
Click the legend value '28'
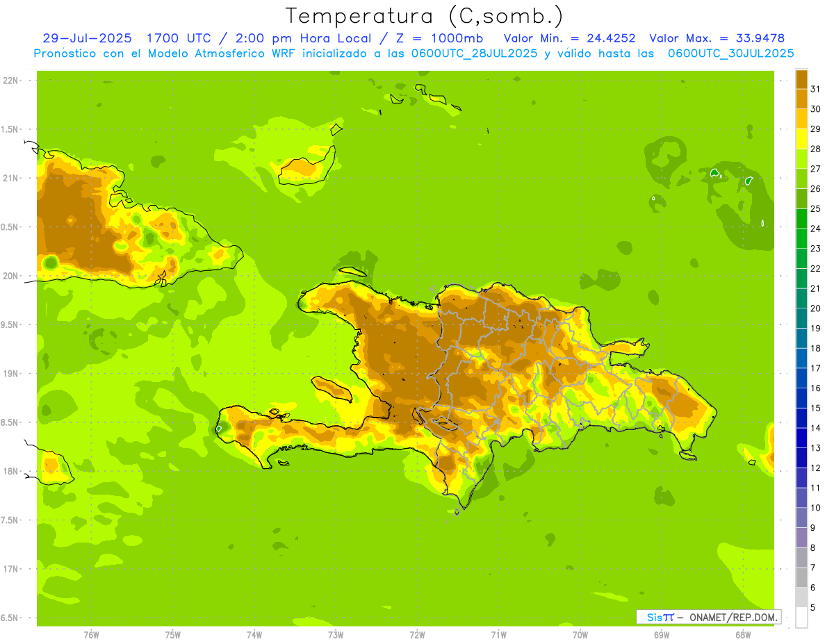click(815, 149)
